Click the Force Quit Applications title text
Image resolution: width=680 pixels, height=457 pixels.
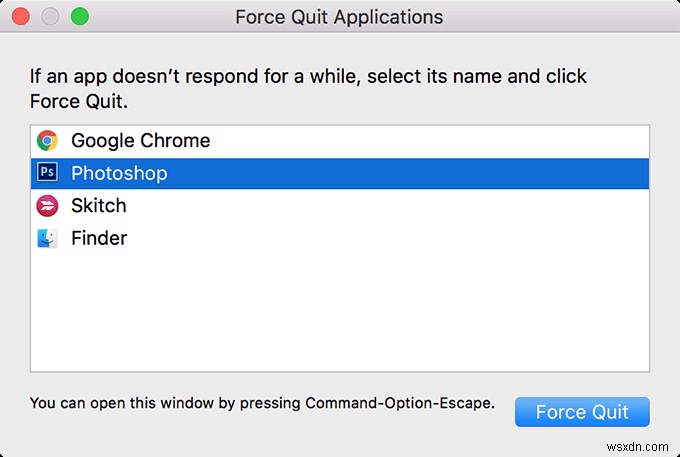pos(339,17)
